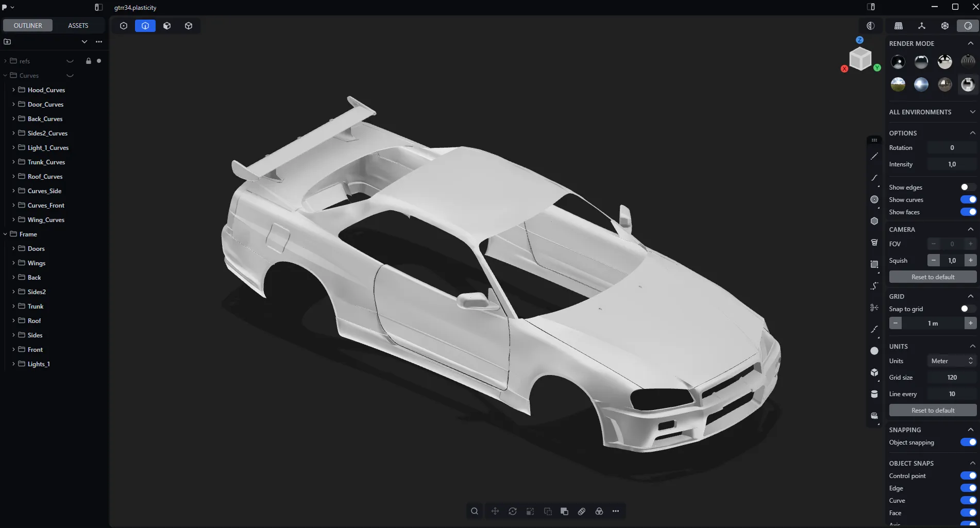Disable the Control point snap switch
This screenshot has width=980, height=528.
click(968, 475)
